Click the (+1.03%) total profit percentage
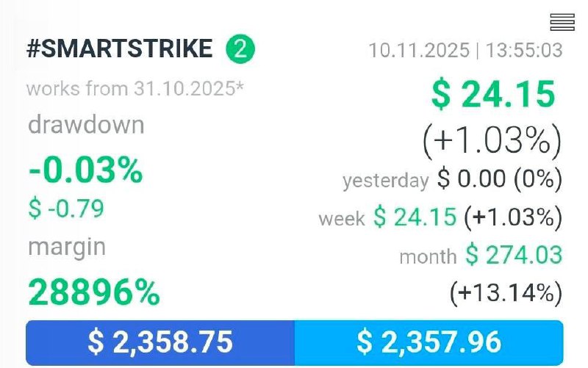This screenshot has width=588, height=368. (x=492, y=139)
